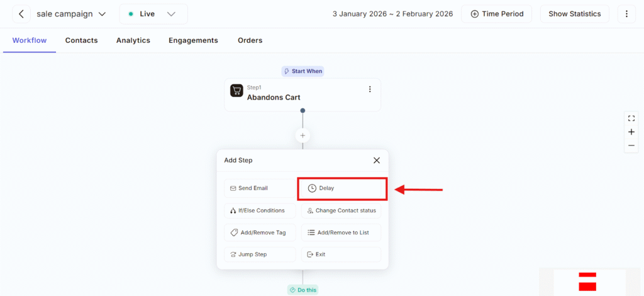Zoom out of the workflow canvas
644x296 pixels.
pyautogui.click(x=631, y=145)
